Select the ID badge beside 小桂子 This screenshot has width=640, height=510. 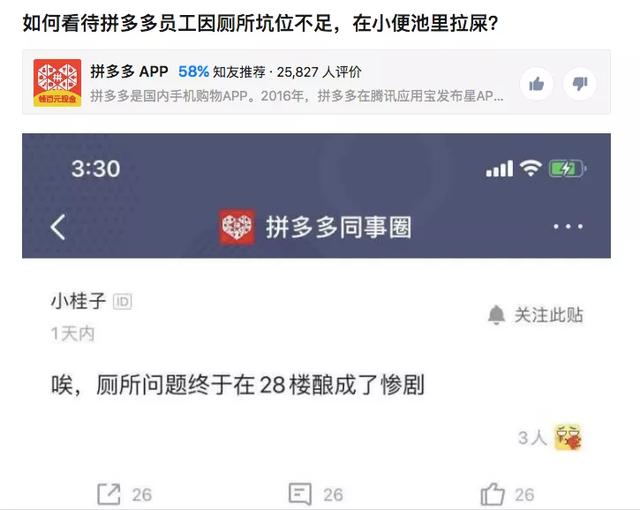pyautogui.click(x=122, y=302)
